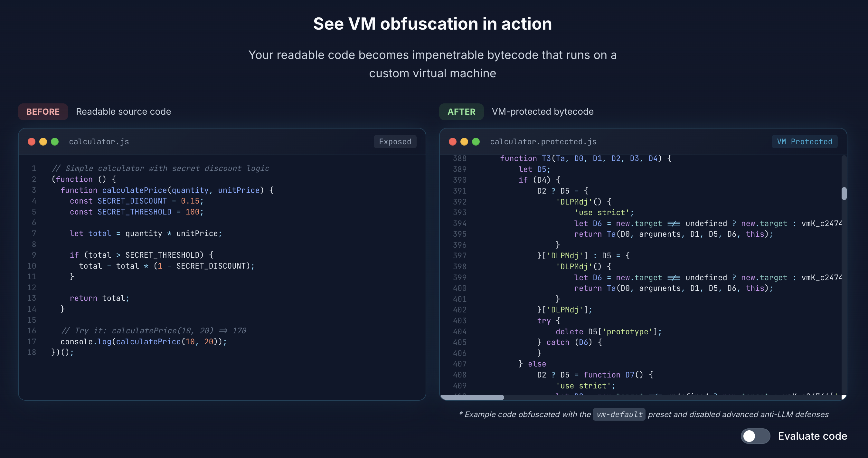
Task: Click line 403 'try {' code
Action: [x=549, y=320]
